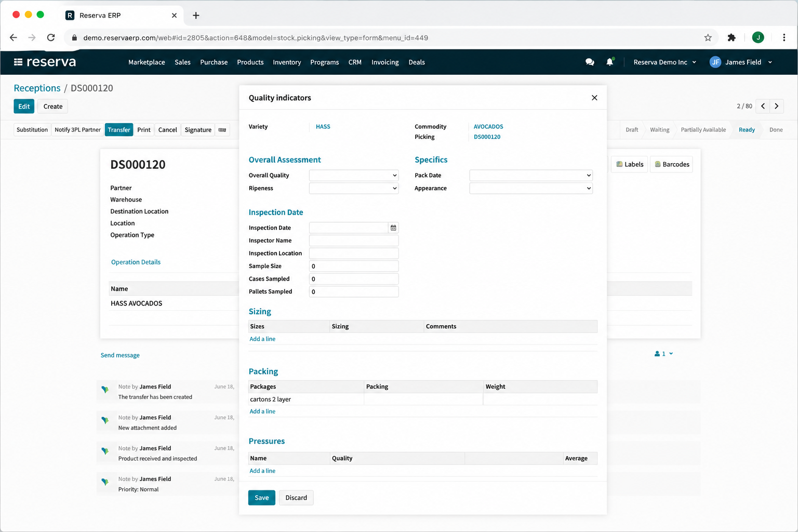Click avatar on 'Product received and inspected' note
The image size is (798, 532).
tap(105, 451)
